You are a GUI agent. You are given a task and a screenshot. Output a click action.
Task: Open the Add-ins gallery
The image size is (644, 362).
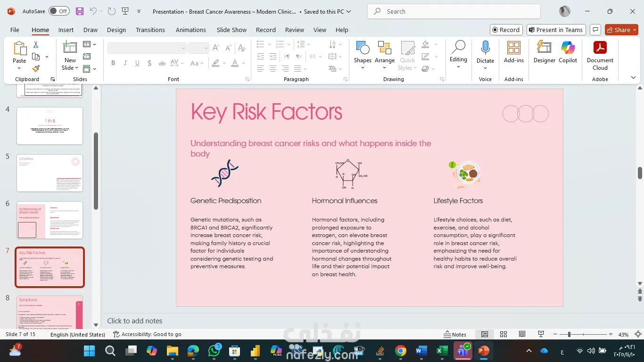514,52
